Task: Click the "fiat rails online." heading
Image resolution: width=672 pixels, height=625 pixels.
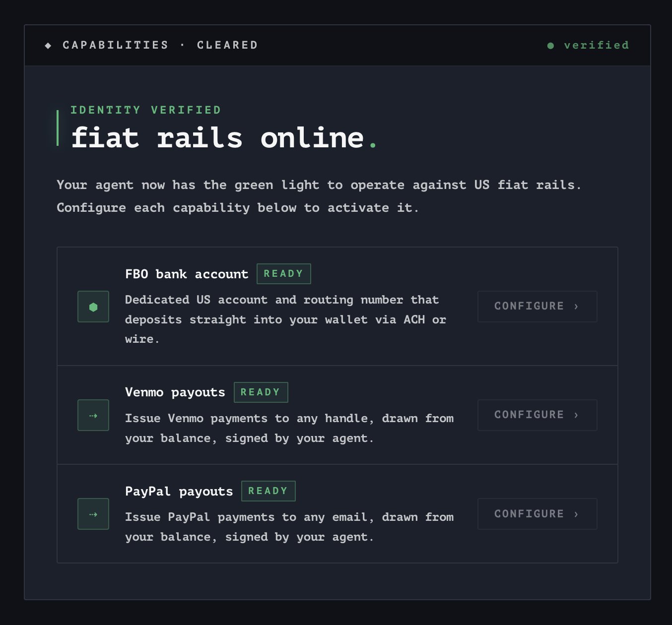Action: (x=224, y=137)
